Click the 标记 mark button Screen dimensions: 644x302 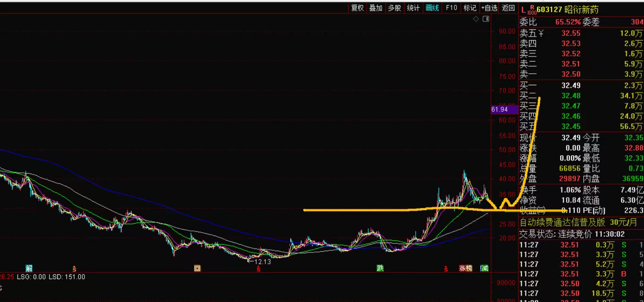(470, 8)
